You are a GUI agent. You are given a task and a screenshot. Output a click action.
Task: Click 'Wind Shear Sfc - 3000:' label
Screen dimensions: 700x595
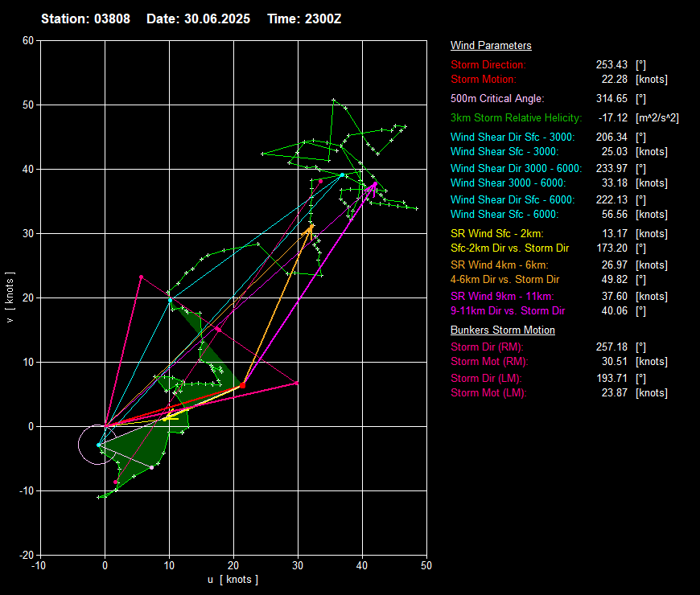(x=504, y=152)
